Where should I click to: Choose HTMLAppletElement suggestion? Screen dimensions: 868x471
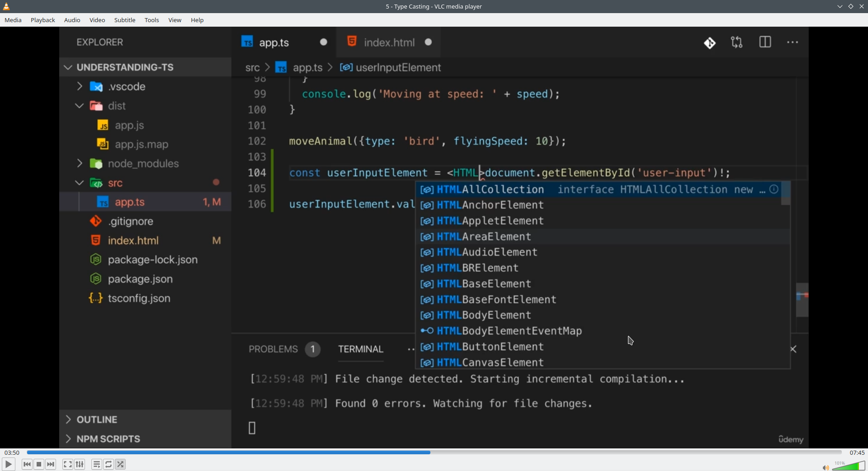point(599,221)
